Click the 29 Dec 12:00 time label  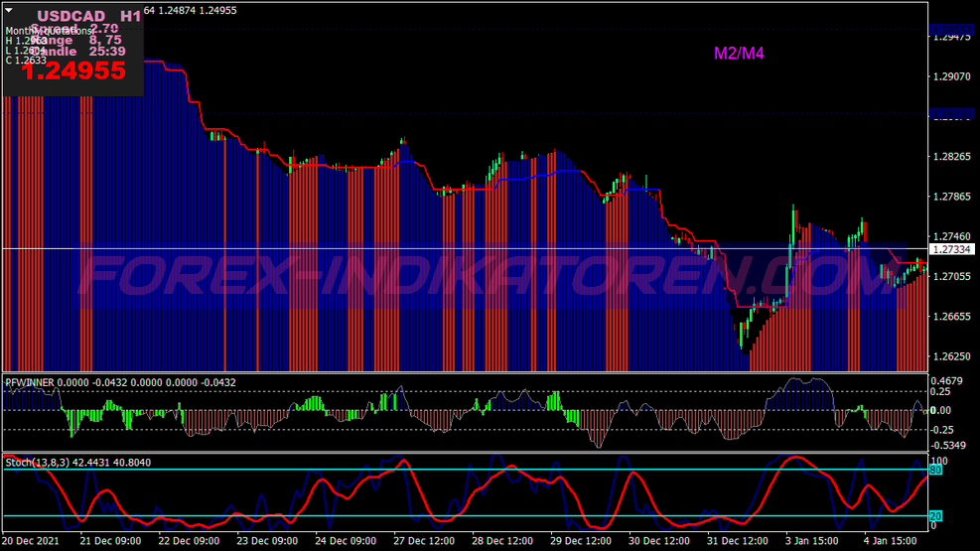coord(581,541)
